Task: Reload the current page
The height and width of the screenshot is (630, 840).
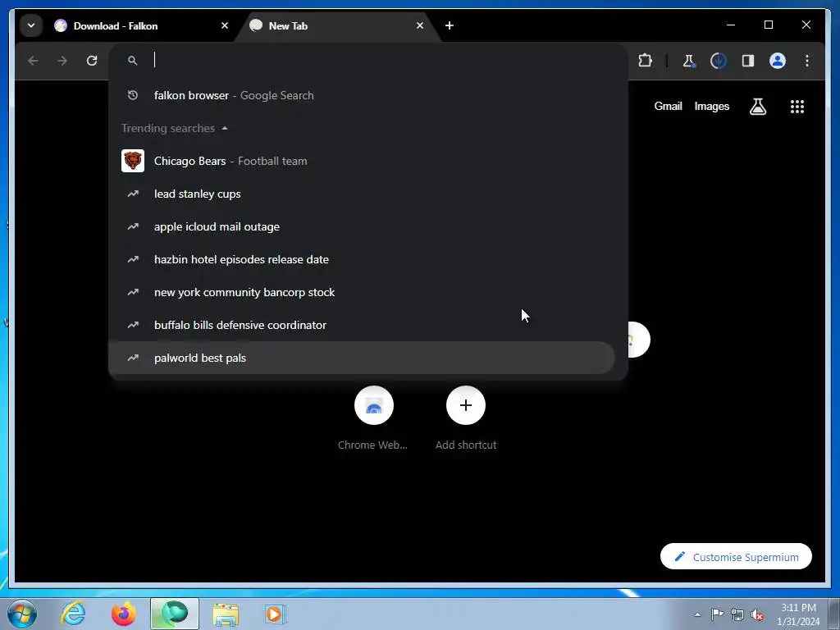Action: pos(92,61)
